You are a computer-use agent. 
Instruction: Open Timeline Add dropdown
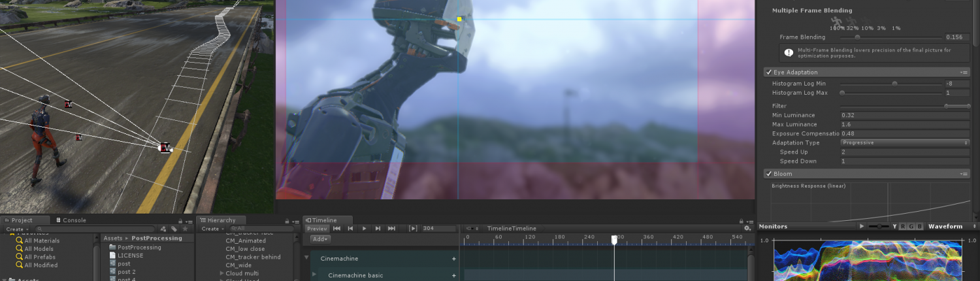pyautogui.click(x=320, y=239)
